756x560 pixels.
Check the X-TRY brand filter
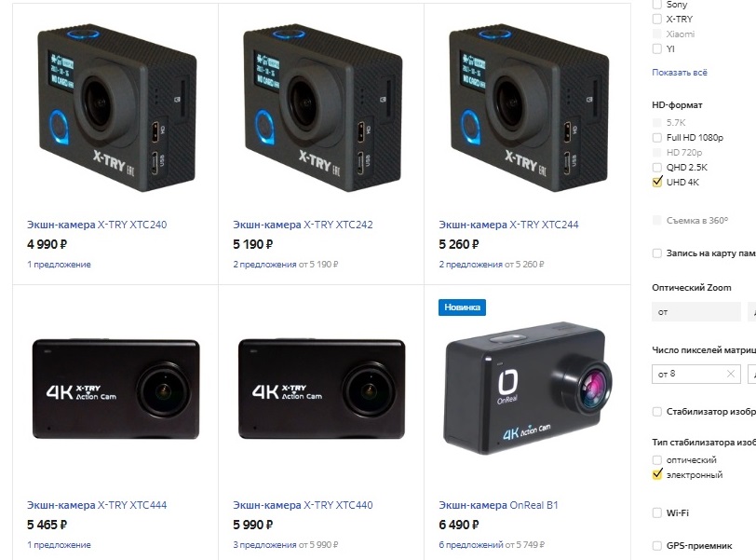pyautogui.click(x=656, y=20)
